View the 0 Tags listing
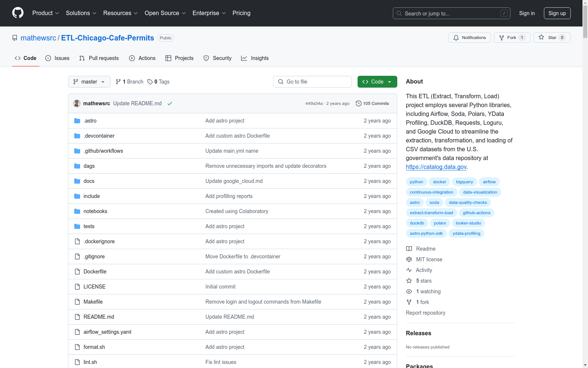The image size is (588, 368). pos(158,82)
